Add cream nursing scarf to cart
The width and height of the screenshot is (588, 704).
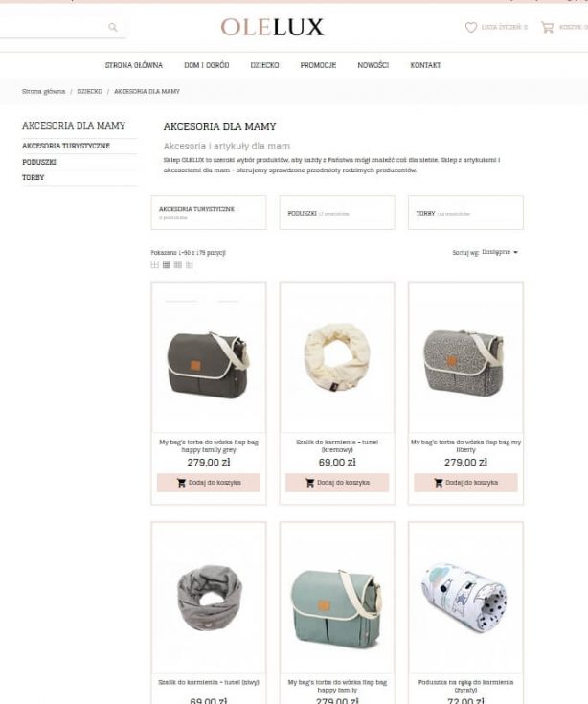coord(337,483)
